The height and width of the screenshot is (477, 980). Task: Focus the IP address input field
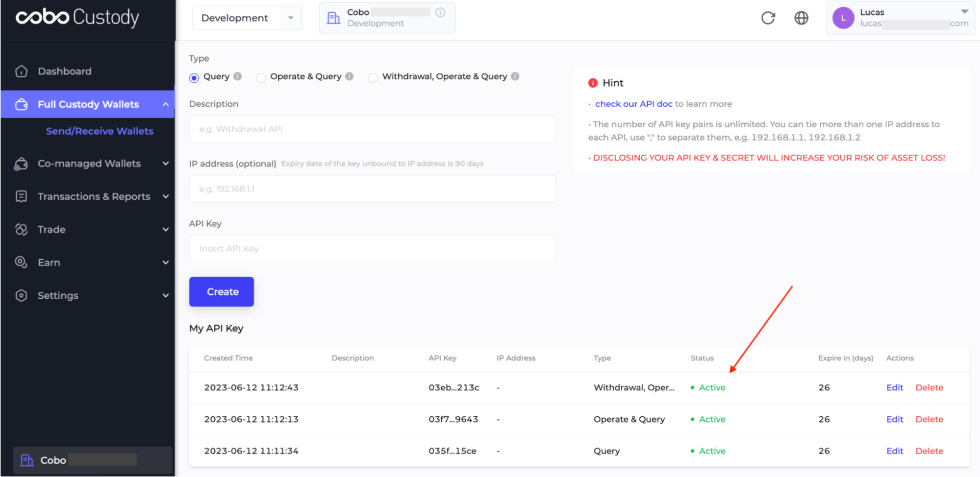point(372,189)
